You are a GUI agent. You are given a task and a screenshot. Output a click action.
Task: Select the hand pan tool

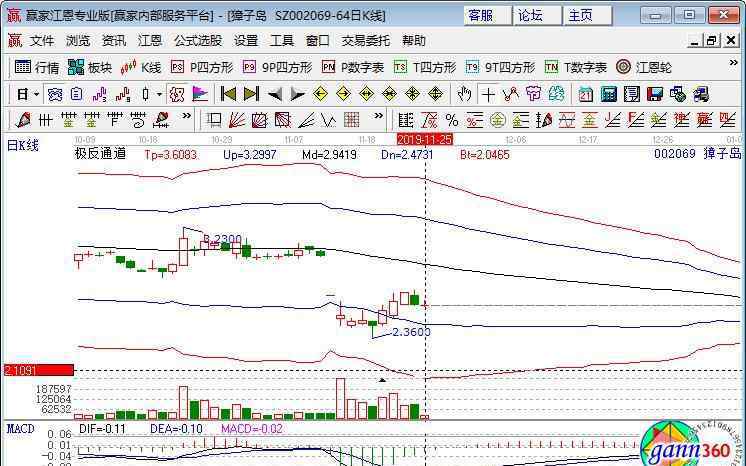tap(464, 94)
